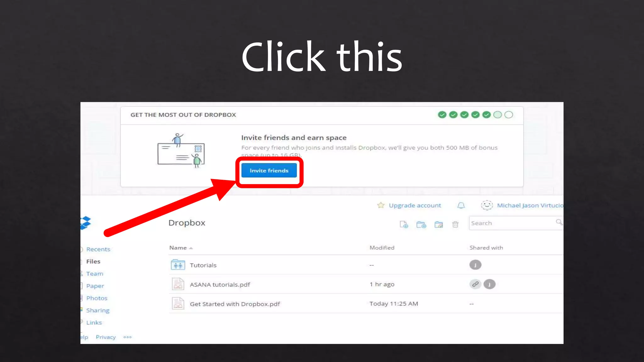Image resolution: width=644 pixels, height=362 pixels.
Task: Click the Invite friends button
Action: tap(269, 170)
